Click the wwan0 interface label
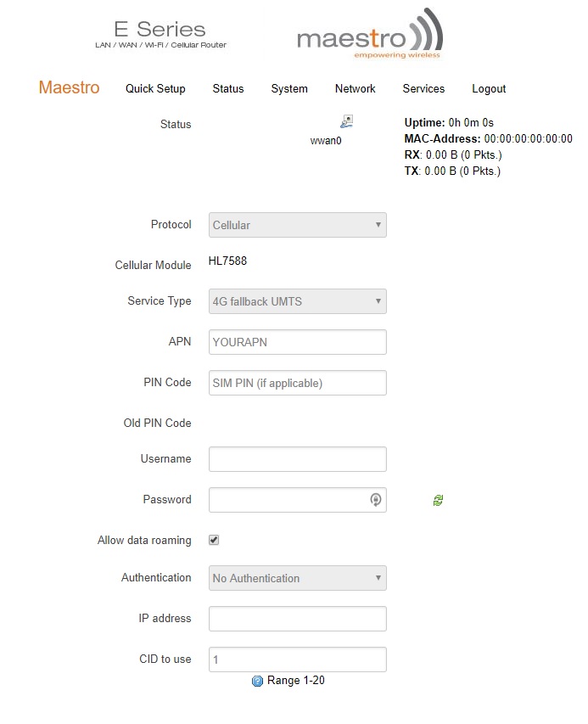The height and width of the screenshot is (724, 588). pos(326,141)
